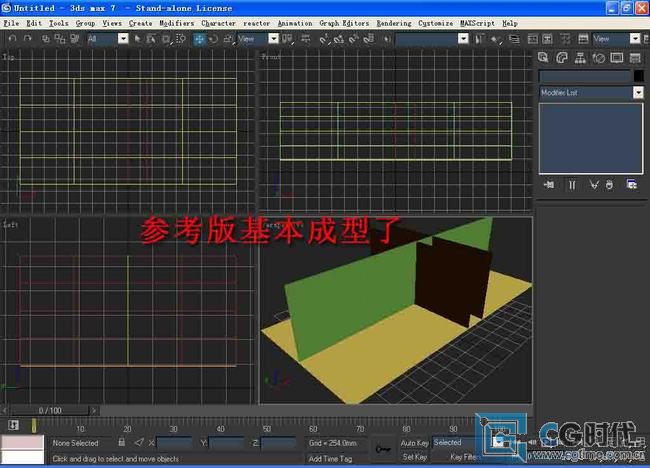Screen dimensions: 650x468
Task: Open the Rendering menu
Action: [x=394, y=23]
